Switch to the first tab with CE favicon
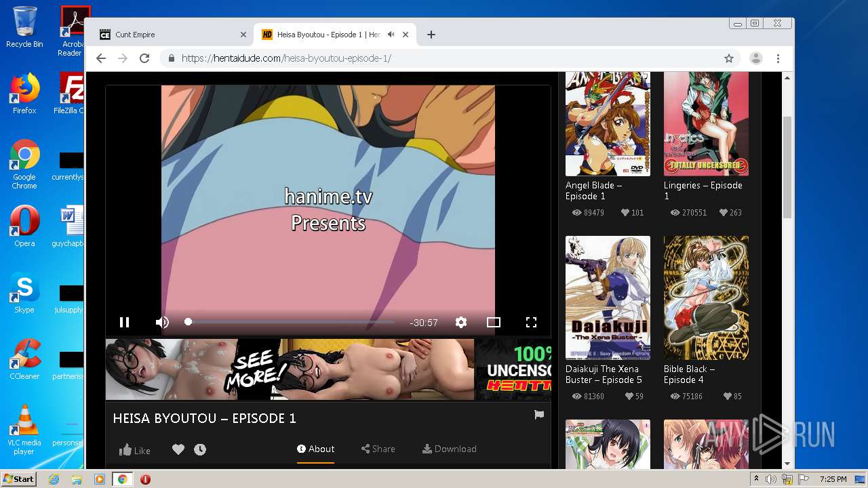Screen dimensions: 868x488 coord(172,35)
